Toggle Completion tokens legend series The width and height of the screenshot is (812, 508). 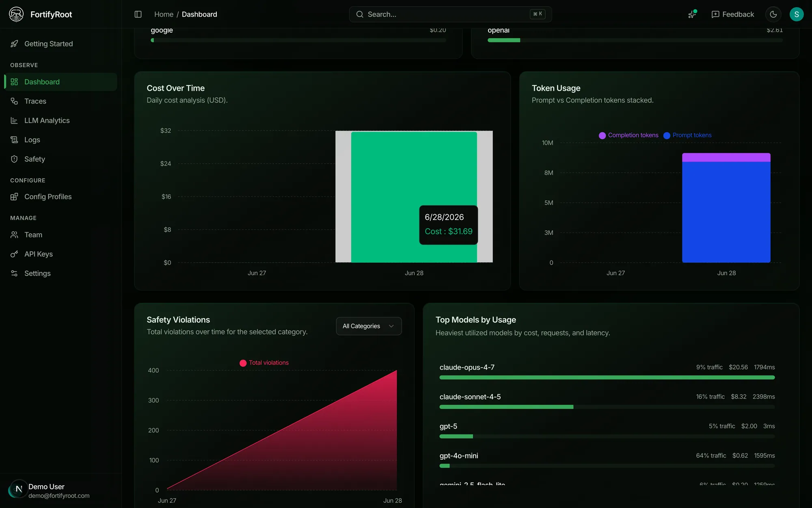628,135
